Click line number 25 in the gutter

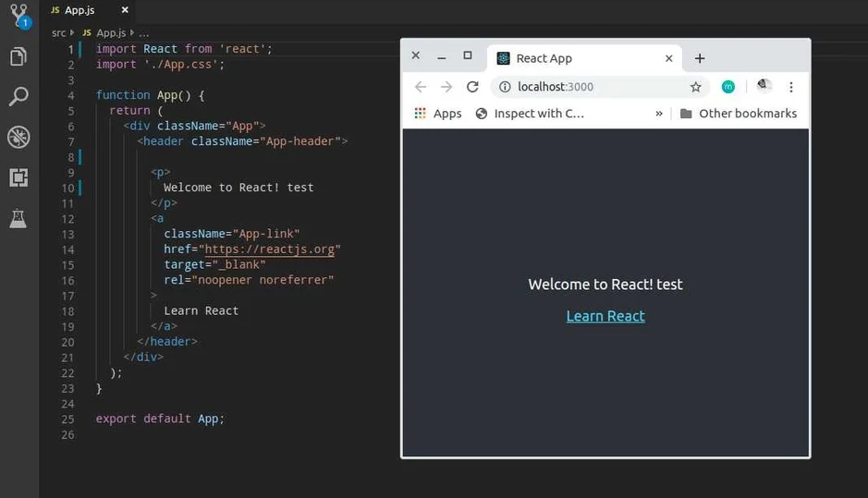pos(67,419)
